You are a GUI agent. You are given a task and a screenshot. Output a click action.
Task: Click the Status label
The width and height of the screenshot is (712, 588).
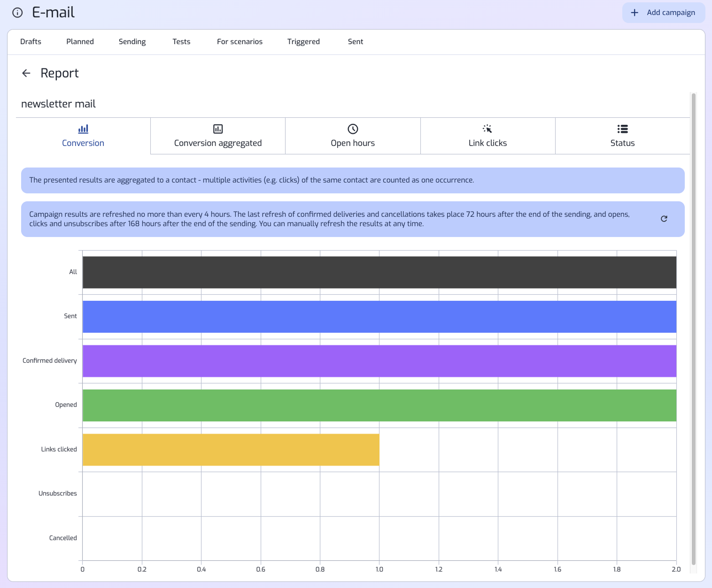tap(622, 143)
